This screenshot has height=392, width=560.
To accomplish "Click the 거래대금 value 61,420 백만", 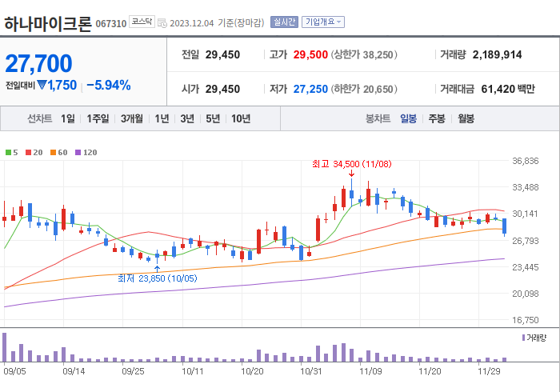I will [x=508, y=89].
